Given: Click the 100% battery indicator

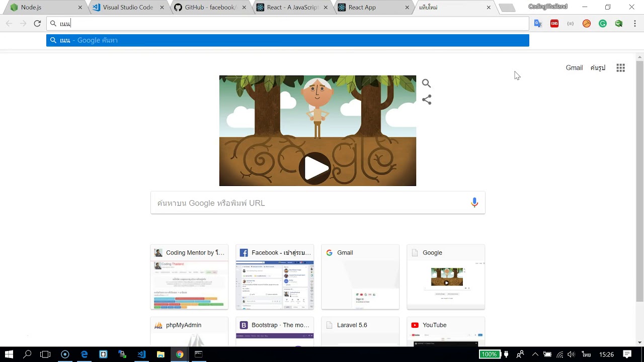Looking at the screenshot, I should [489, 354].
